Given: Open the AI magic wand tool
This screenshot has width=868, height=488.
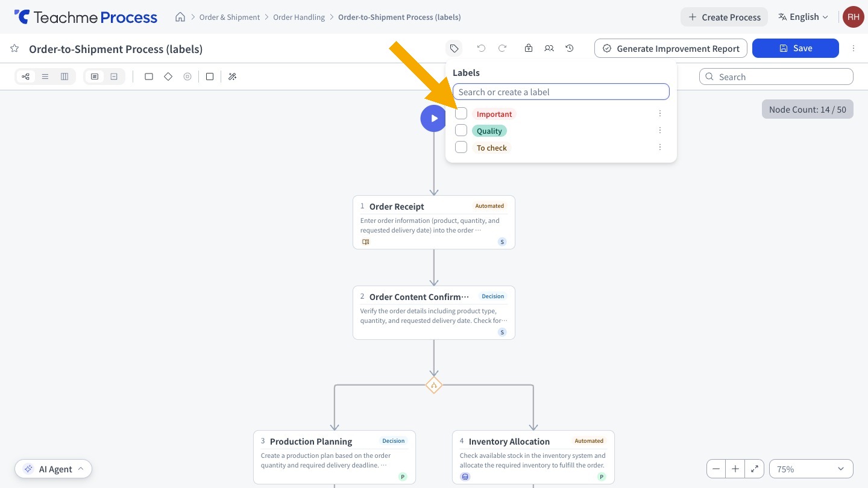Looking at the screenshot, I should pos(233,77).
